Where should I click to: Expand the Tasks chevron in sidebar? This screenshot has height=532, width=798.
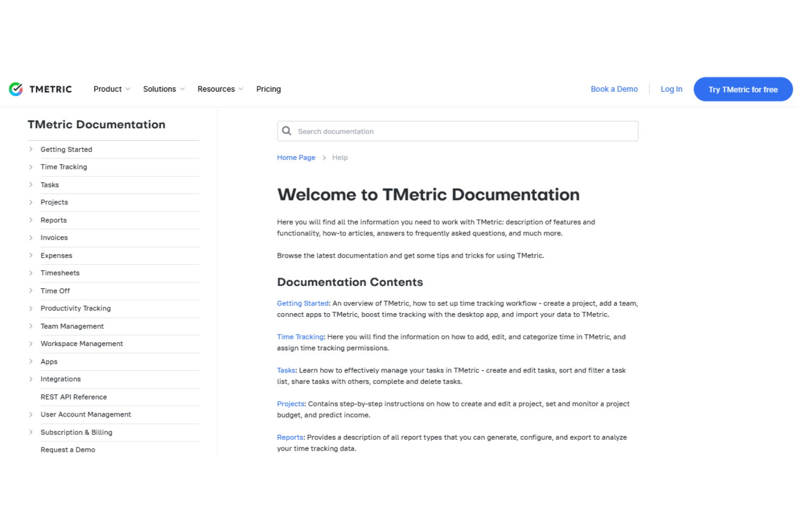(31, 184)
